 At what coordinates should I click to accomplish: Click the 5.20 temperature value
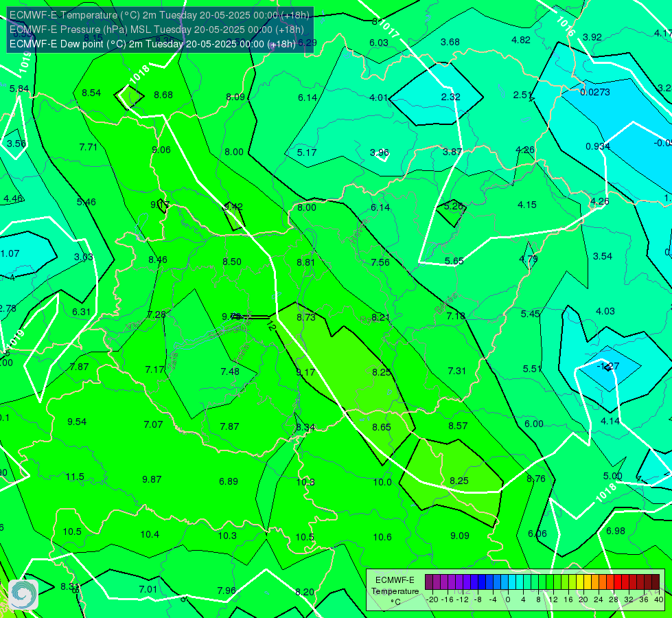point(454,206)
